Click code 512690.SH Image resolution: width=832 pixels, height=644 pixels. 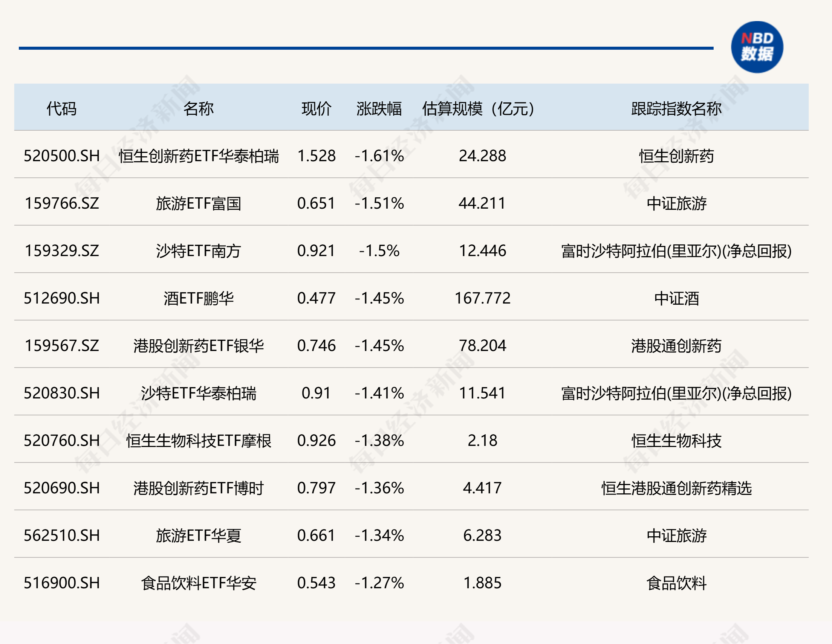coord(62,298)
